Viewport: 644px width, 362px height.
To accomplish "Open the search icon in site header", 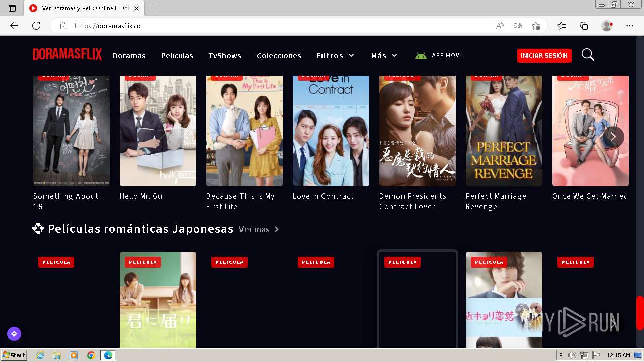I will 588,55.
